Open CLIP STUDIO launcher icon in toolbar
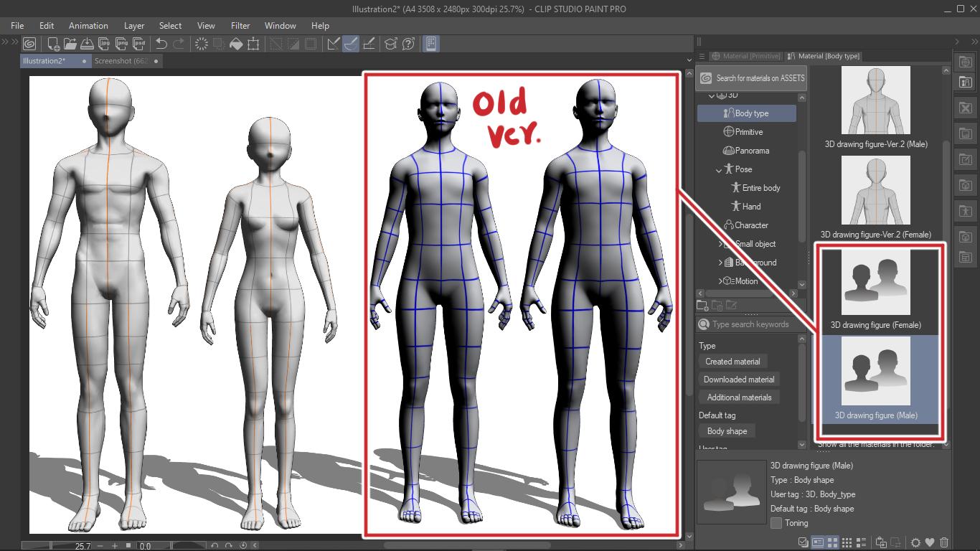 point(29,44)
